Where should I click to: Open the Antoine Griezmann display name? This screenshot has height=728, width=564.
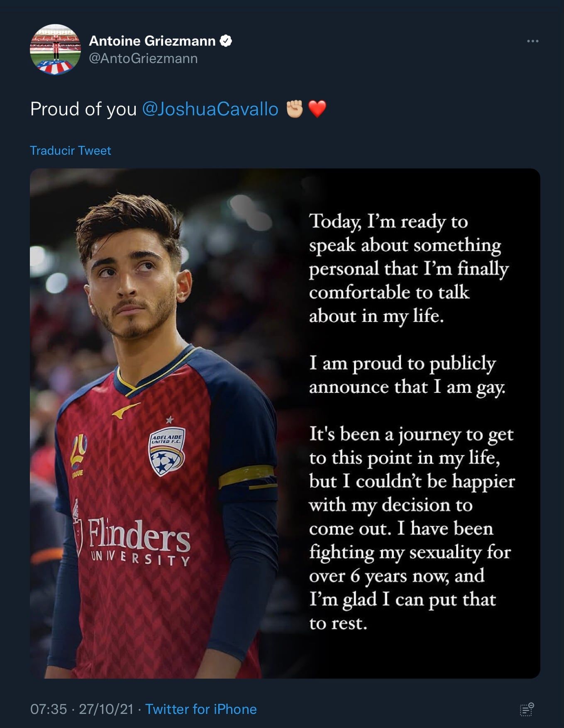(152, 41)
